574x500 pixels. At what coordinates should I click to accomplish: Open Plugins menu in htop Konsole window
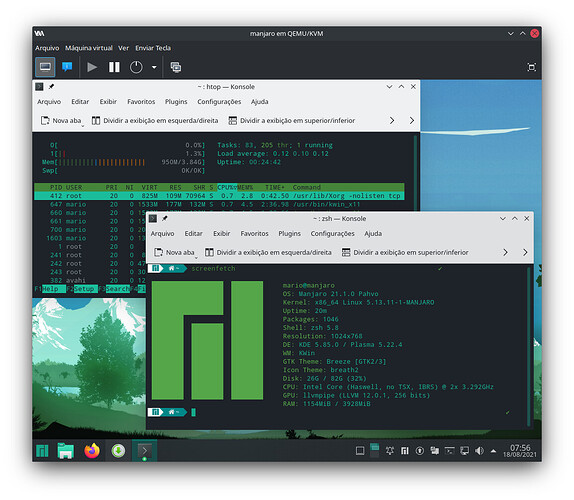[x=176, y=101]
